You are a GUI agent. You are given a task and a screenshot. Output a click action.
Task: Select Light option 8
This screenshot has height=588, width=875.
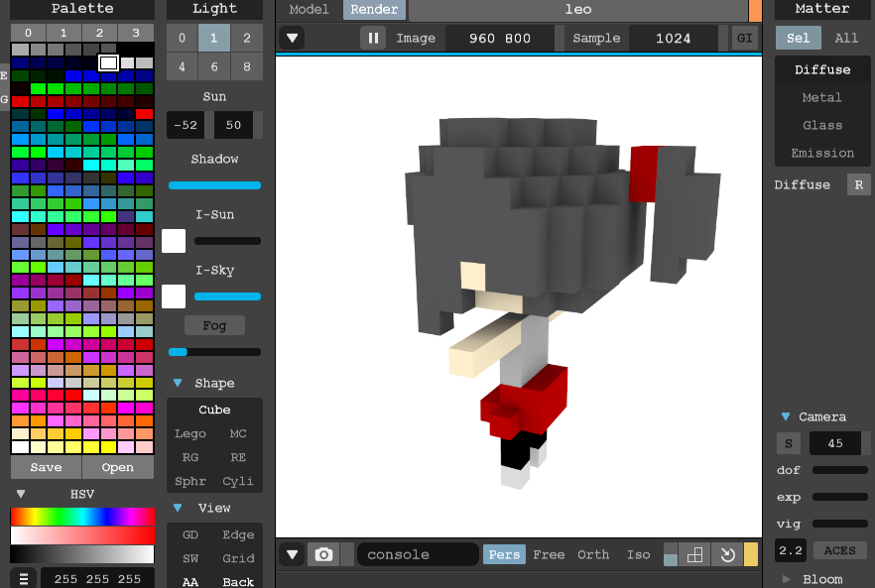(x=247, y=67)
